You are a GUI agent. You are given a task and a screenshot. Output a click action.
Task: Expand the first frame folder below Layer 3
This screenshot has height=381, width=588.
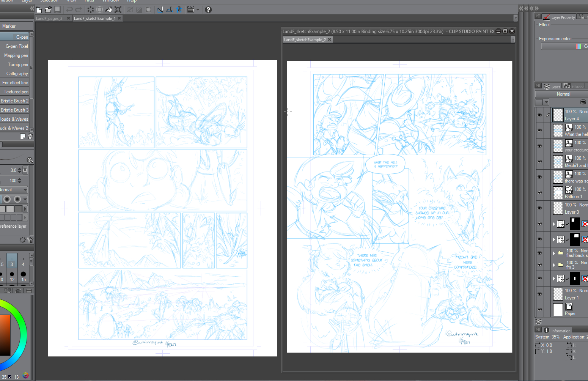tap(554, 224)
